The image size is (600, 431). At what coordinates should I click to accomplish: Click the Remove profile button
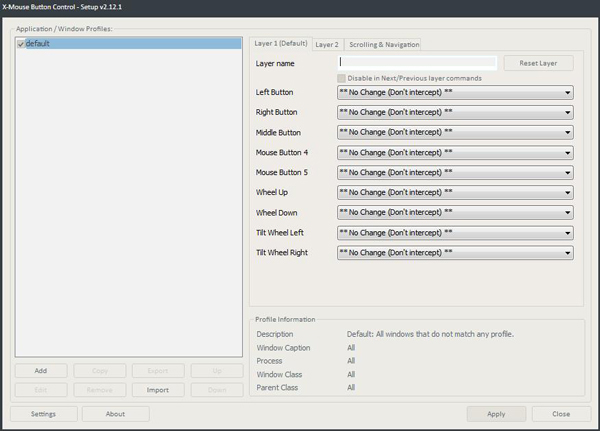tap(99, 390)
